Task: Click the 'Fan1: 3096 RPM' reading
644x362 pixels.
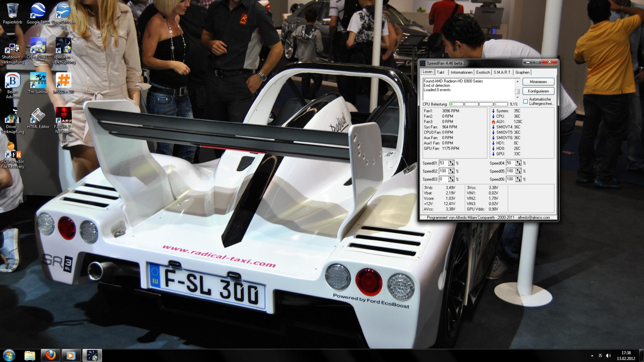Action: click(441, 111)
